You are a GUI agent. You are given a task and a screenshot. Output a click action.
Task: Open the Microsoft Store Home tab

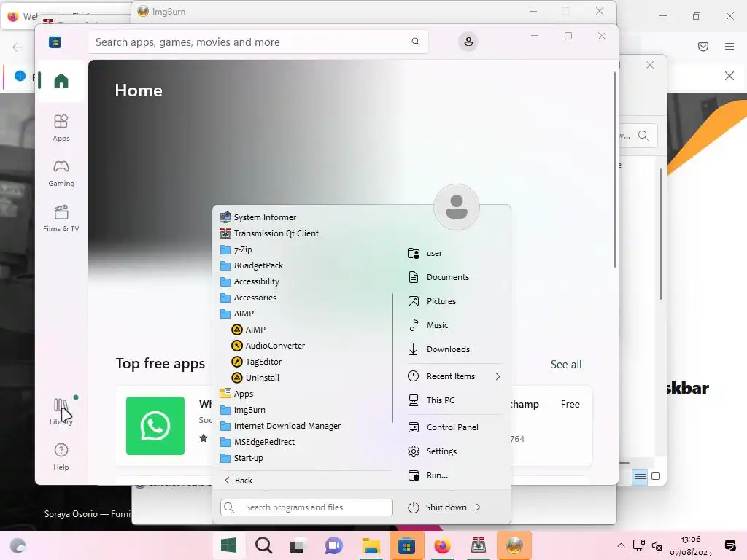pos(61,81)
